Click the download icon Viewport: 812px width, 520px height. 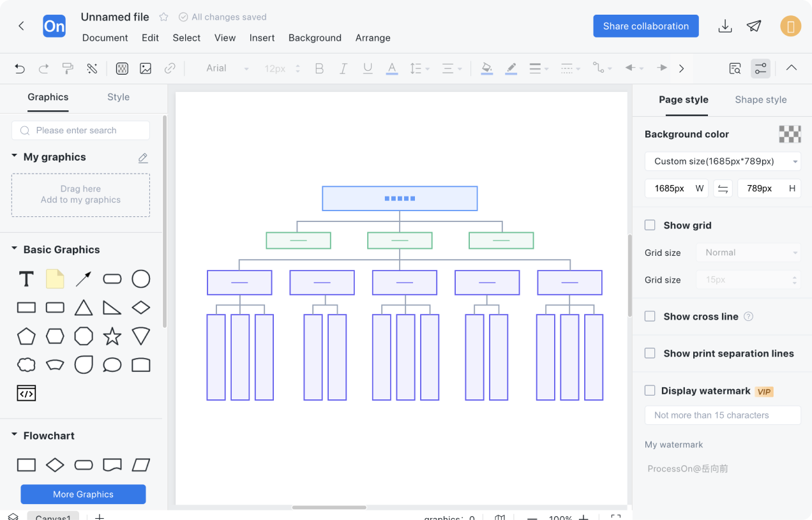point(725,26)
